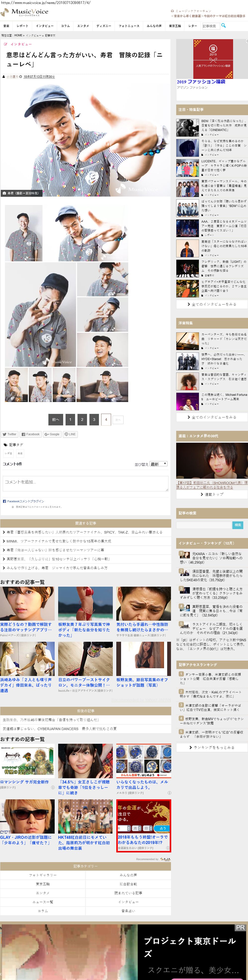This screenshot has width=248, height=980.
Task: Open the 前田裕二 SHOWROOM feature image
Action: point(212,460)
